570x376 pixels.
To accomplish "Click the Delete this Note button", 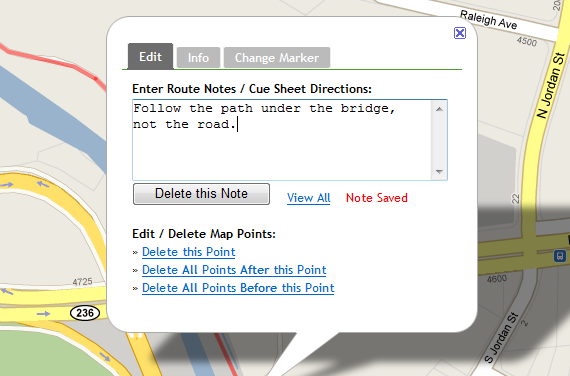I will 201,194.
